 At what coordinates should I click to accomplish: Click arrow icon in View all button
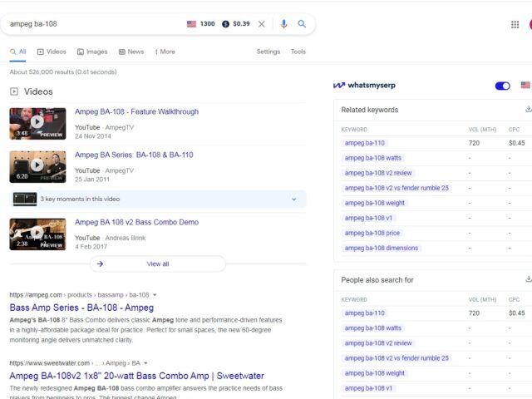100,264
